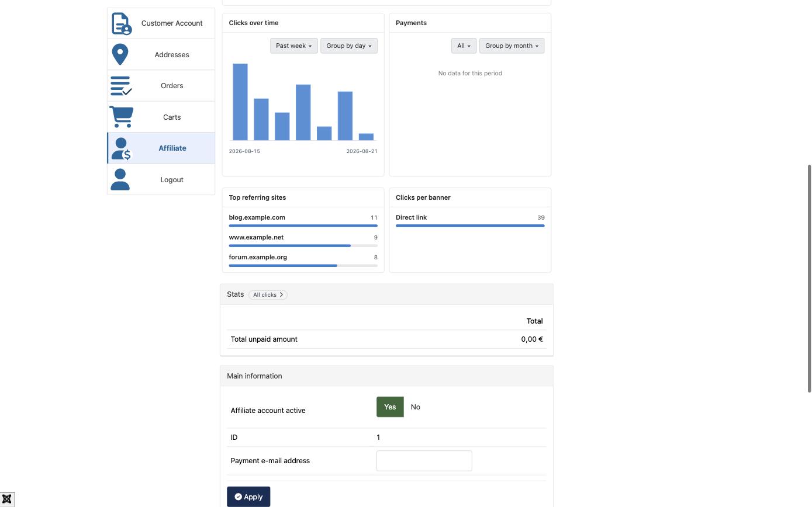Click the Direct link progress bar

470,225
